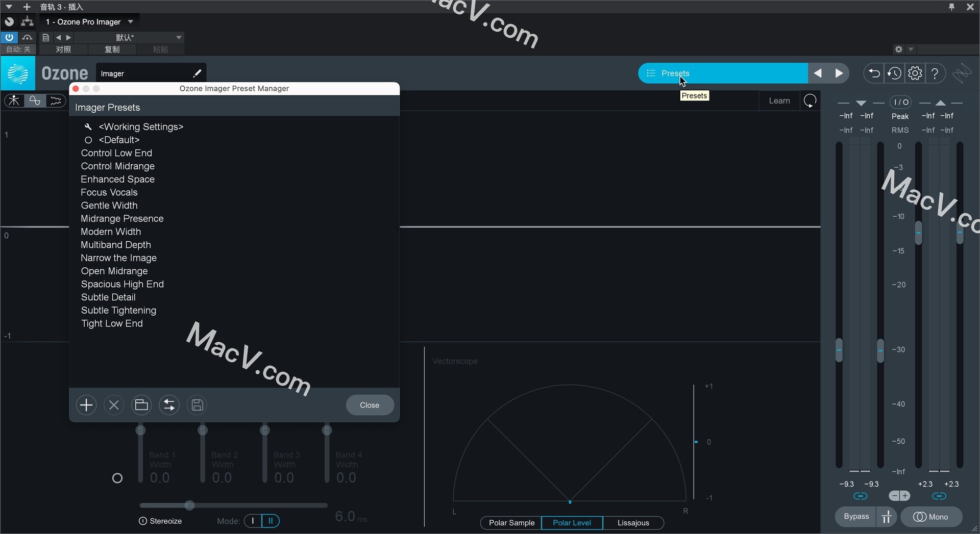Toggle Bypass button
This screenshot has height=534, width=980.
856,517
